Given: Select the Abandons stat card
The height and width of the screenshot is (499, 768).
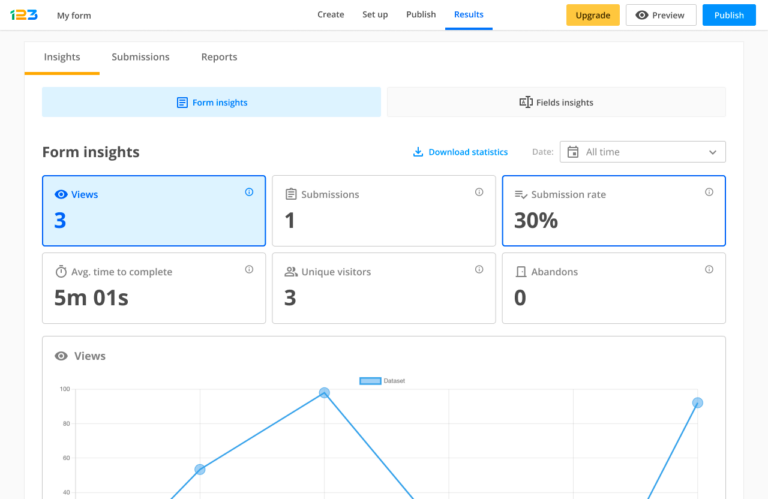Looking at the screenshot, I should (614, 288).
